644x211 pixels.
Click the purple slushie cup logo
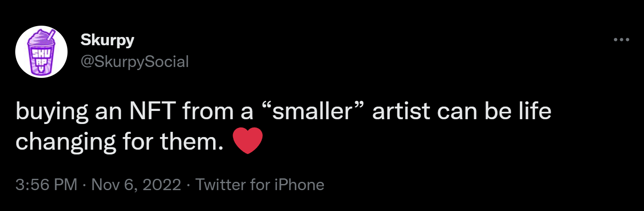(x=41, y=52)
